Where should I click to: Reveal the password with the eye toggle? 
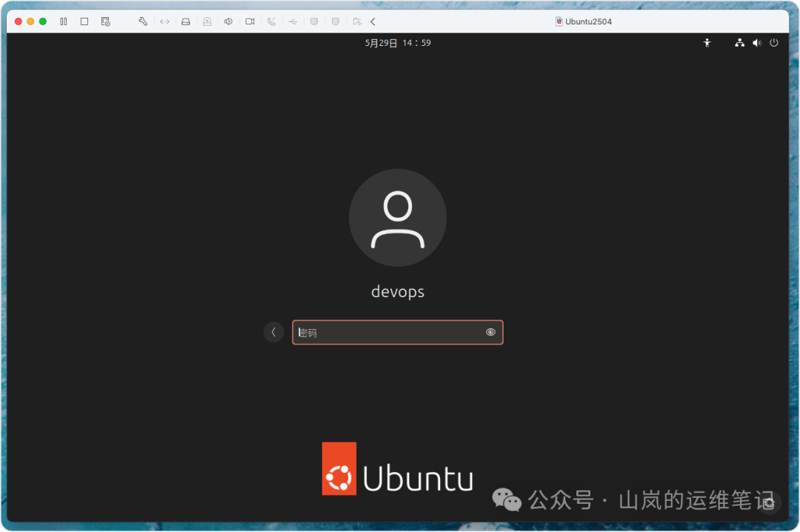coord(490,332)
